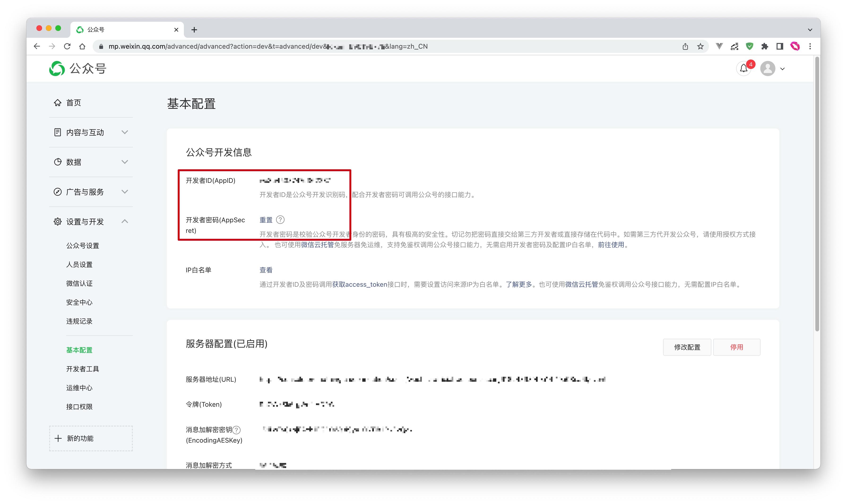Go to 首页 in the sidebar
This screenshot has height=504, width=847.
pos(73,103)
